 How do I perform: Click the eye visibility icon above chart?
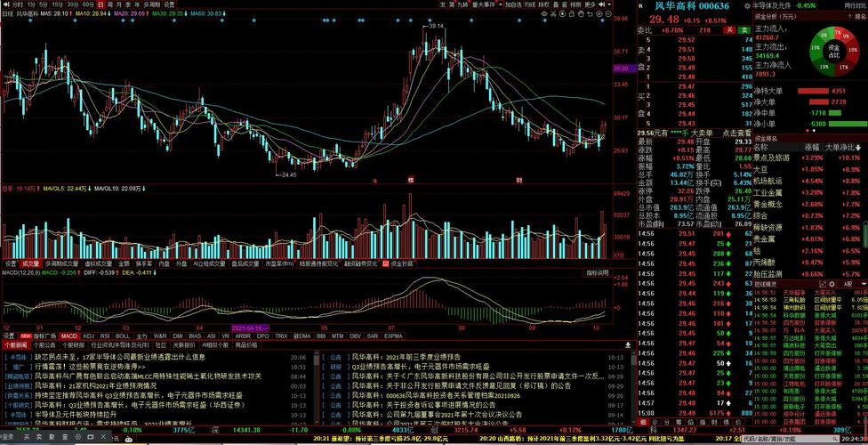pos(544,14)
